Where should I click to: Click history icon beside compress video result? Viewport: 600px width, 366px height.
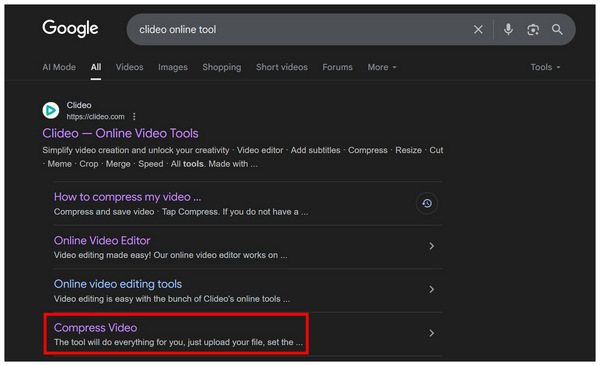point(427,203)
